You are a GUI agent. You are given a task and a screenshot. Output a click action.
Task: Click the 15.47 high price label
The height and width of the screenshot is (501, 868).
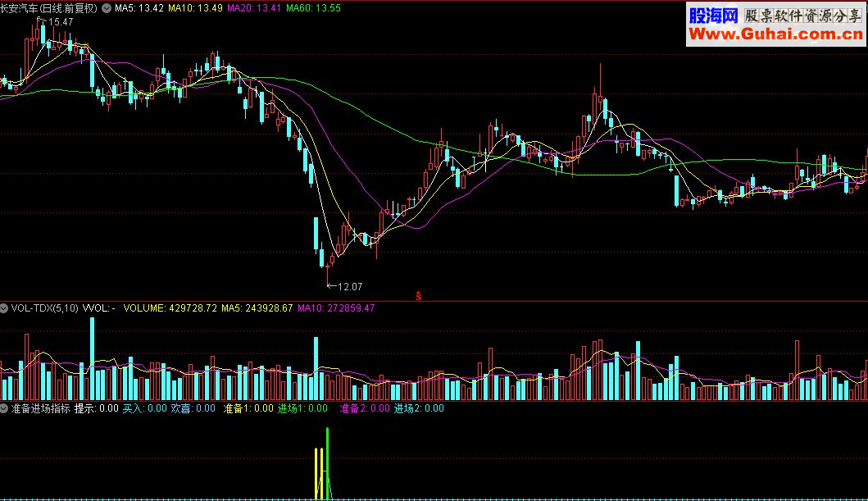(x=61, y=22)
